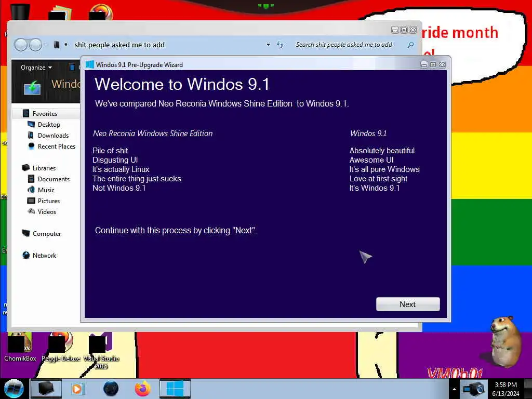The width and height of the screenshot is (532, 399).
Task: Open the Organize menu in Explorer
Action: coord(36,67)
